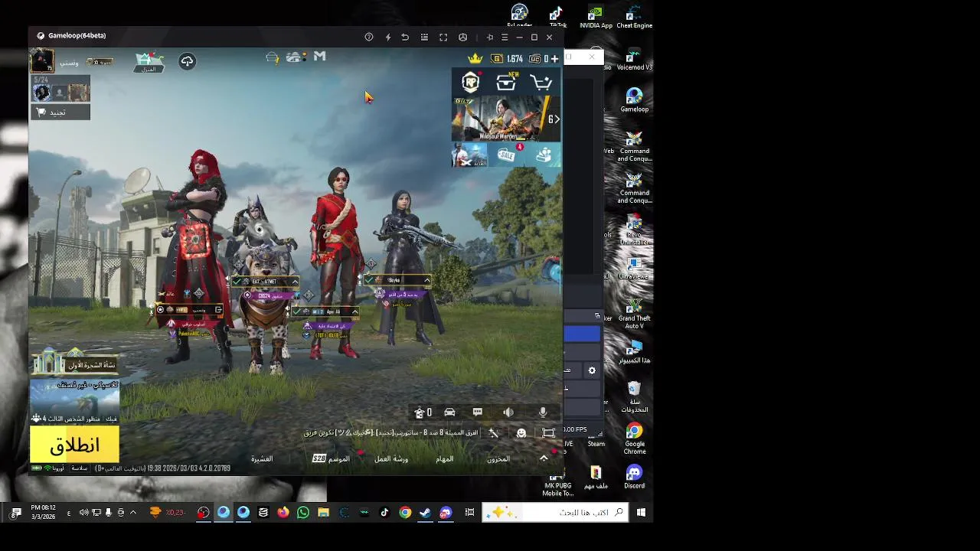
Task: Click the Windows Start button
Action: (x=642, y=513)
